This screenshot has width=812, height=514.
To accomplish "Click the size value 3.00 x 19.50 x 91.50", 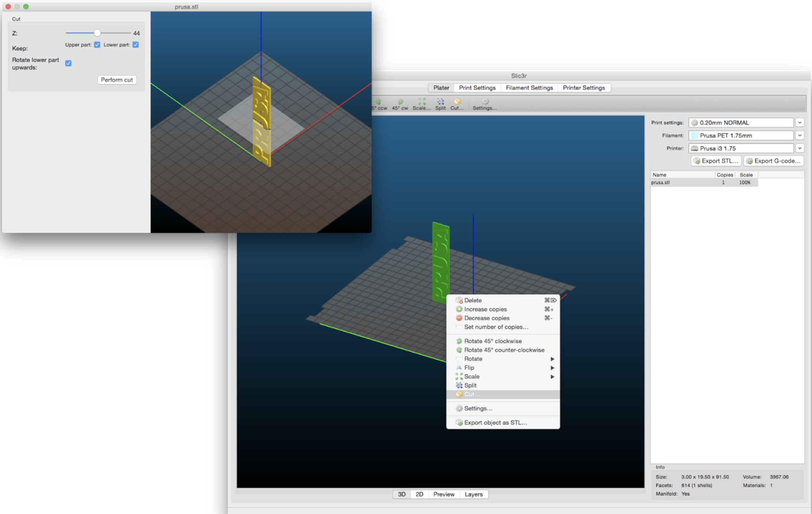I will coord(705,477).
